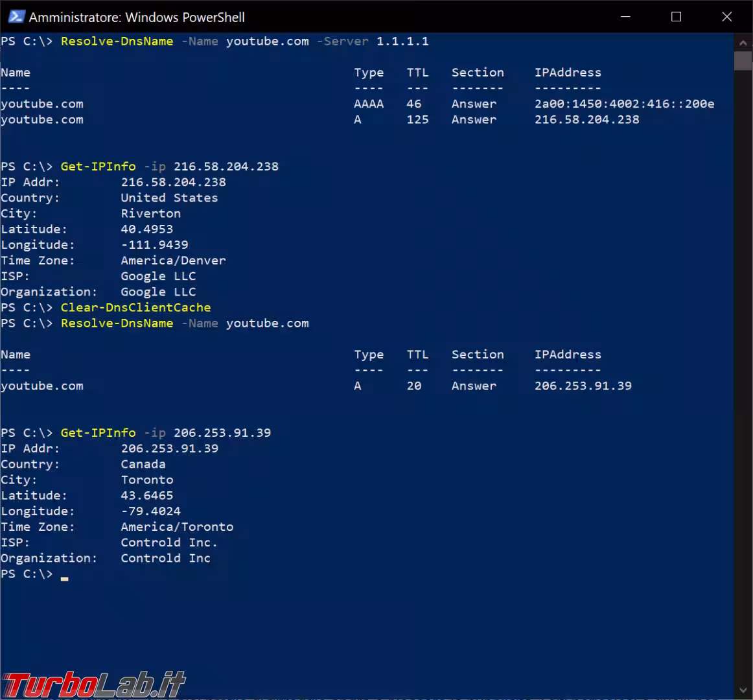The height and width of the screenshot is (700, 753).
Task: Click time zone 'America/Toronto'
Action: [177, 527]
